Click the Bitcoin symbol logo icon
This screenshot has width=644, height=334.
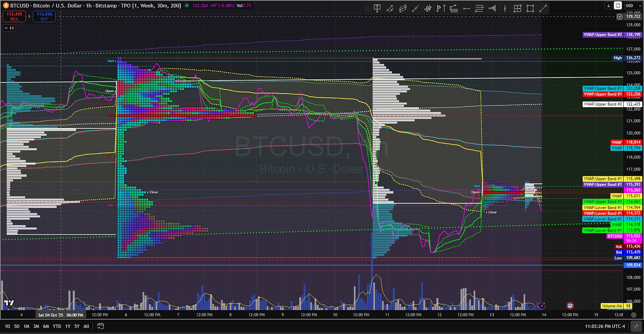coord(6,5)
